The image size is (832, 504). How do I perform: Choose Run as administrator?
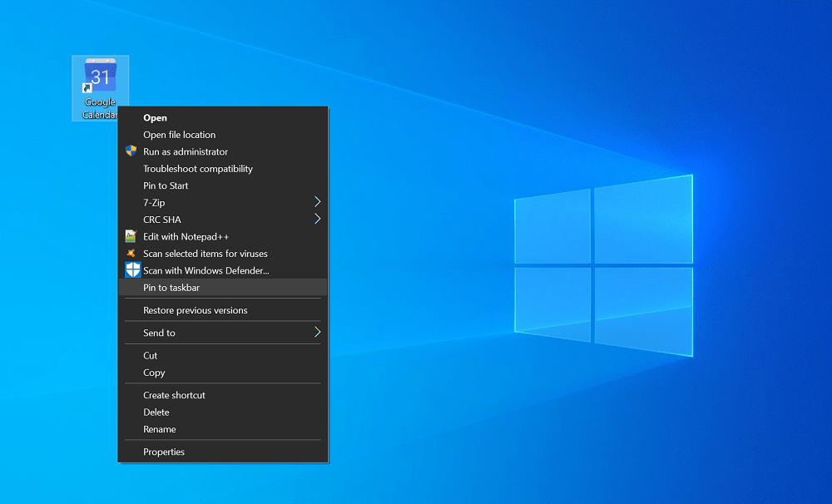223,151
